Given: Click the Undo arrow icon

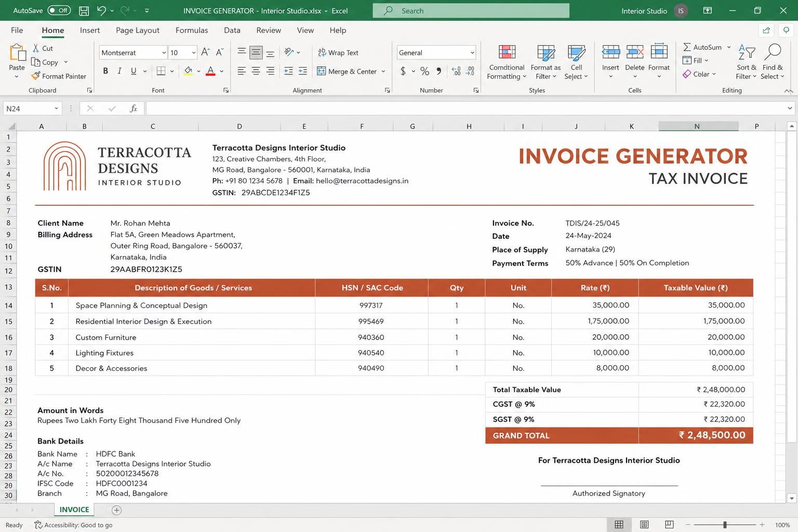Looking at the screenshot, I should pos(102,10).
